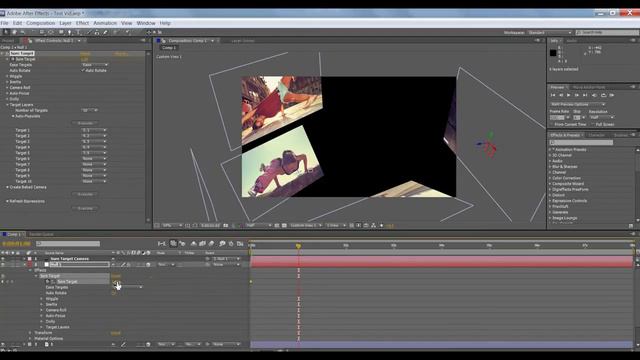This screenshot has width=640, height=360.
Task: Expand the Wiggle group in Effect Controls
Action: (x=7, y=76)
